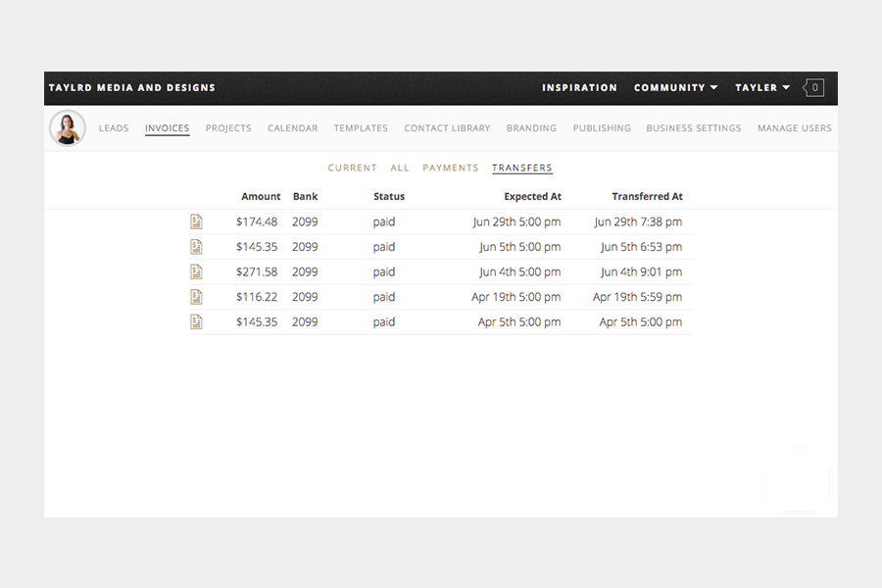Click the notification counter badge showing 0

coord(813,88)
